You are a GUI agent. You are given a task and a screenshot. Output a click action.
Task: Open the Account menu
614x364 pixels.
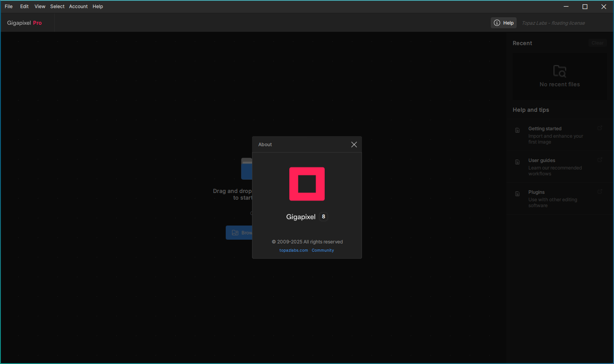pos(78,6)
